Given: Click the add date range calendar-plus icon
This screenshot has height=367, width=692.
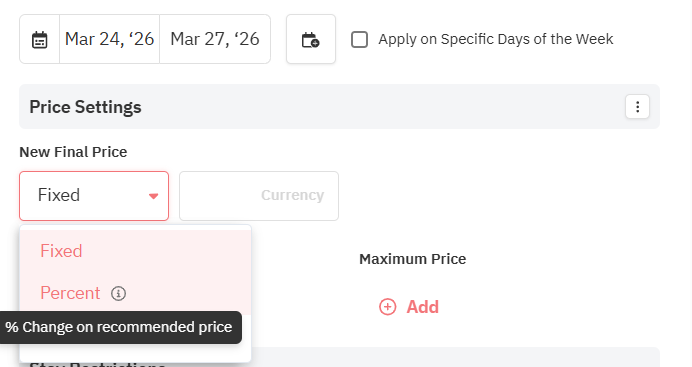Looking at the screenshot, I should click(311, 40).
